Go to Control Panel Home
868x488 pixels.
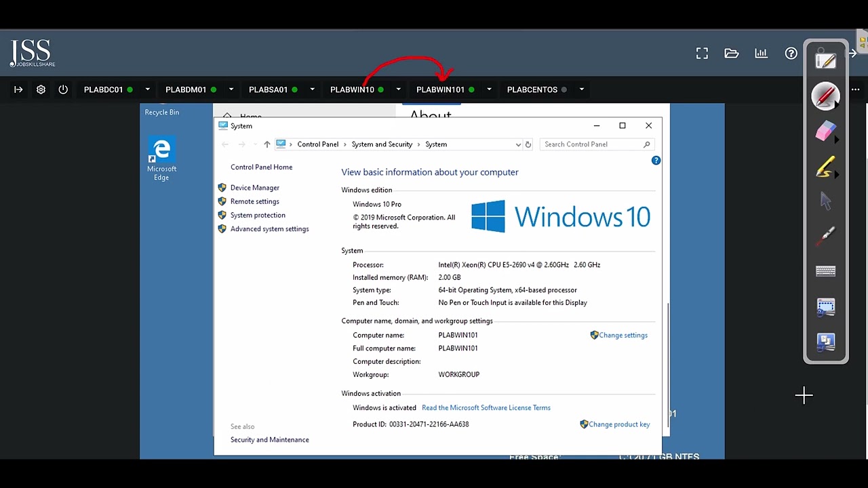click(262, 167)
